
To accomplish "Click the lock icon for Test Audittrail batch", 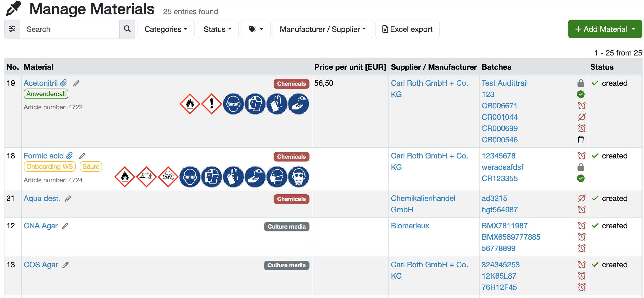I will tap(581, 83).
